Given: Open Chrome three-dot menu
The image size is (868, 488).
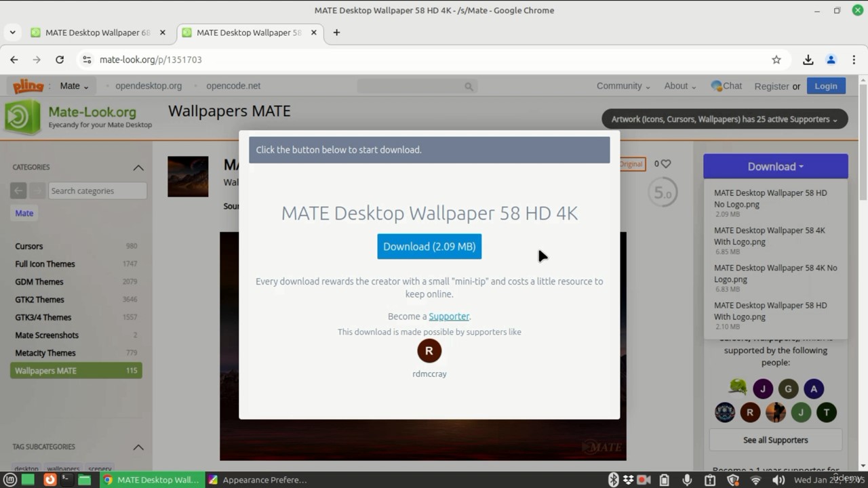Looking at the screenshot, I should tap(854, 60).
